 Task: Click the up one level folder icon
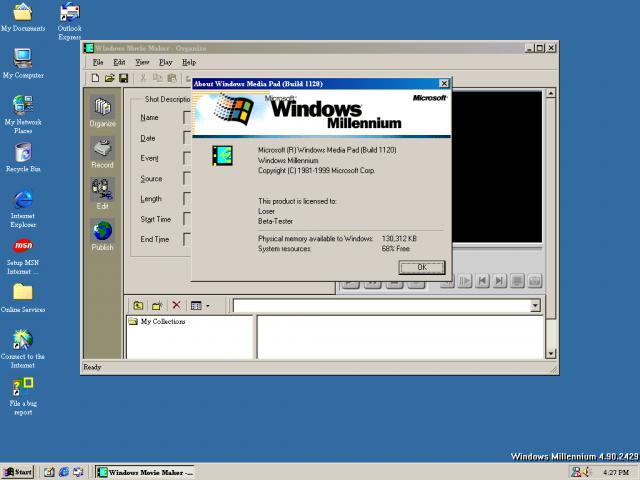point(138,305)
